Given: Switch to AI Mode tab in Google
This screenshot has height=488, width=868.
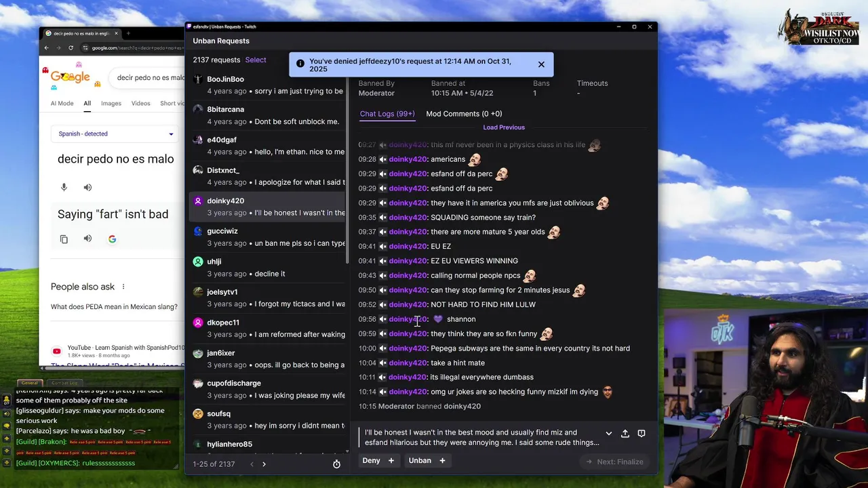Looking at the screenshot, I should pos(62,104).
